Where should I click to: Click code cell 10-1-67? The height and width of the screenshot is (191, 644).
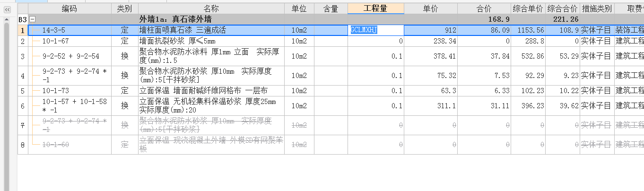[70, 41]
